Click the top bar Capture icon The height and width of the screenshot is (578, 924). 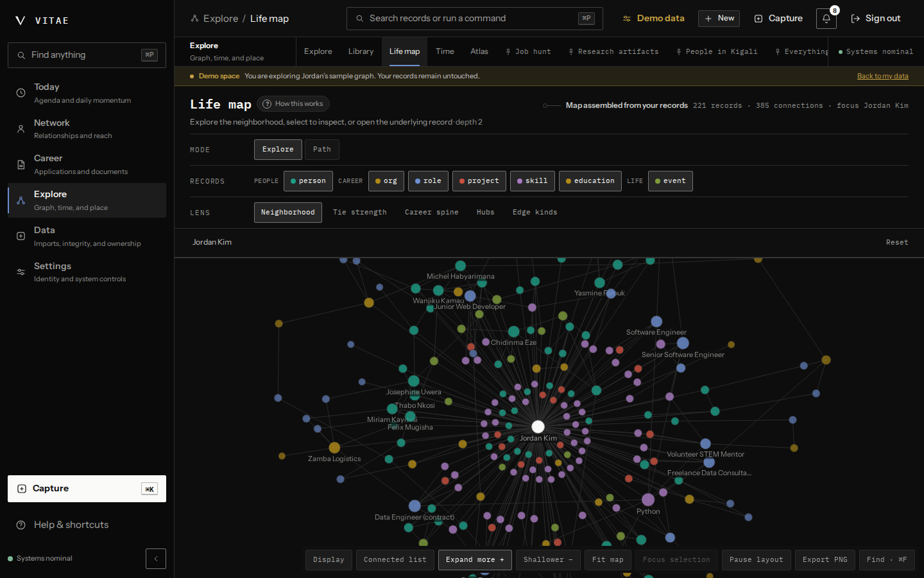[x=758, y=19]
